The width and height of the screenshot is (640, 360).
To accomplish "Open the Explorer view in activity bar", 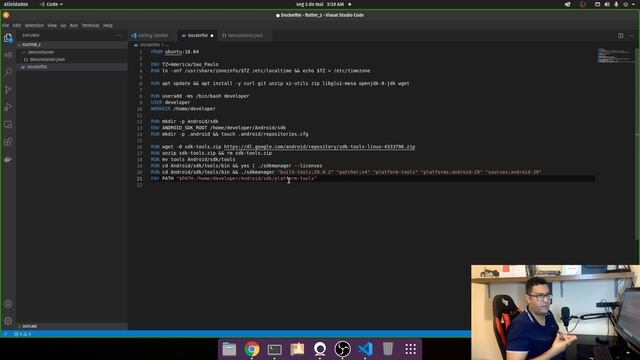I will click(8, 38).
